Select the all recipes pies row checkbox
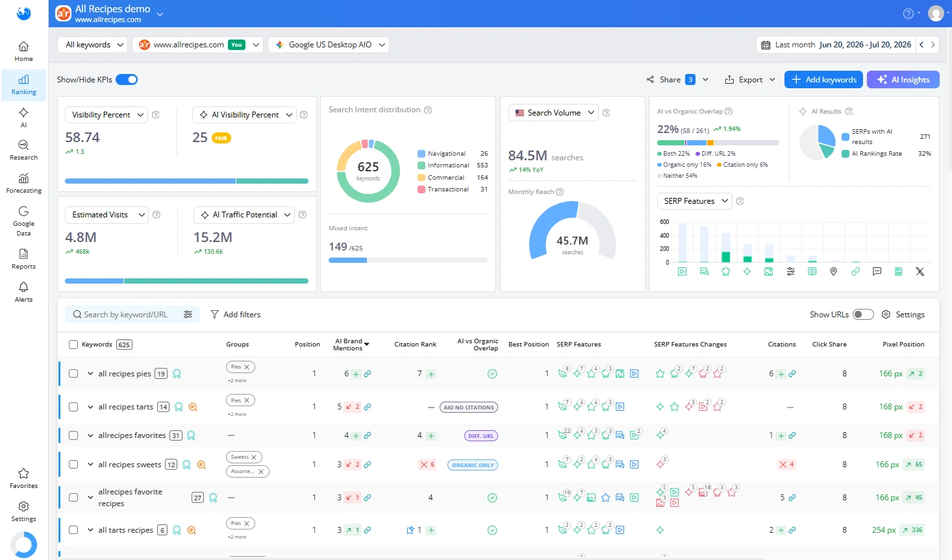Viewport: 952px width, 560px height. coord(73,374)
